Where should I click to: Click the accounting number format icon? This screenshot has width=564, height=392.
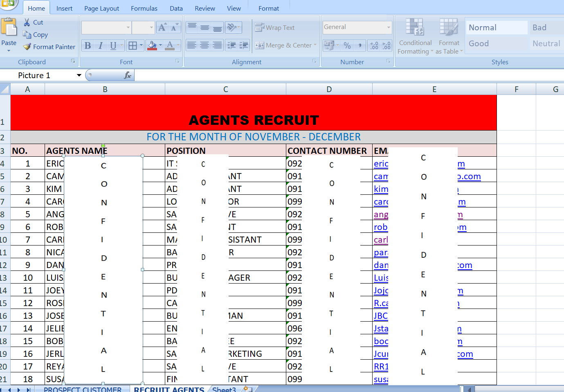click(329, 45)
